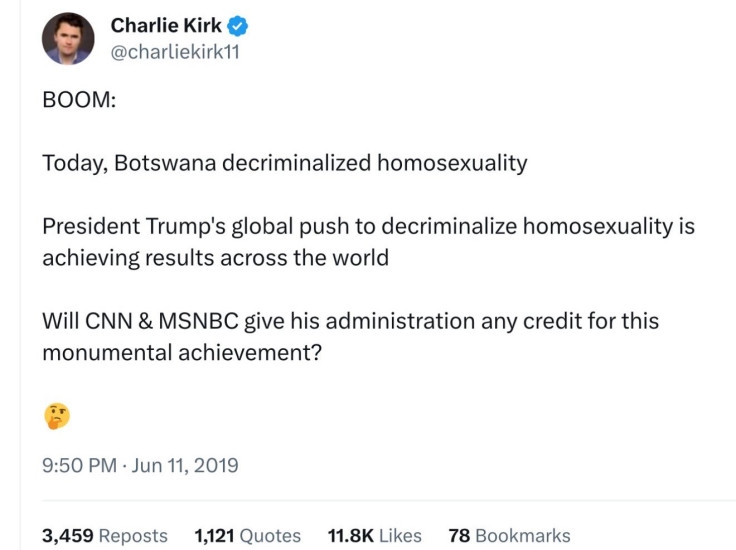Click the achieving results across the world line
Screen dimensions: 736x550
pos(215,258)
